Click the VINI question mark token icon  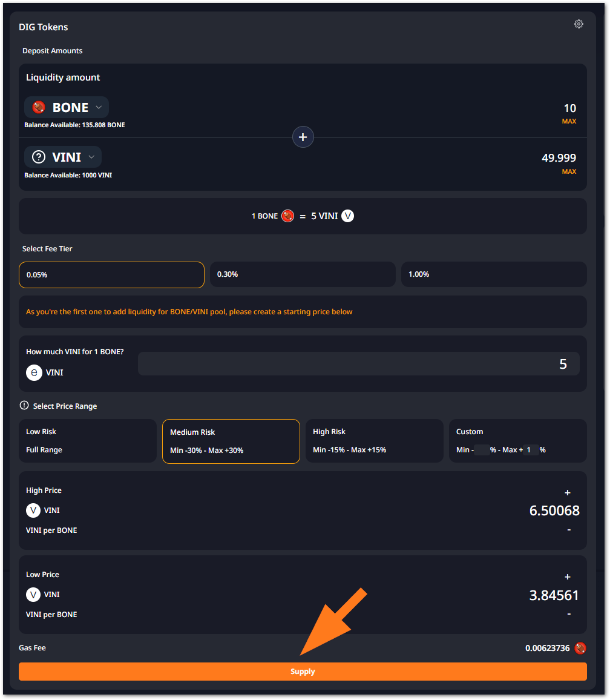point(39,157)
